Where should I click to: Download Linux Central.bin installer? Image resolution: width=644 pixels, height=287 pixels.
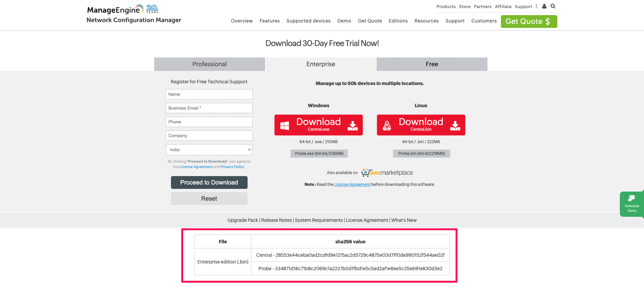coord(421,125)
